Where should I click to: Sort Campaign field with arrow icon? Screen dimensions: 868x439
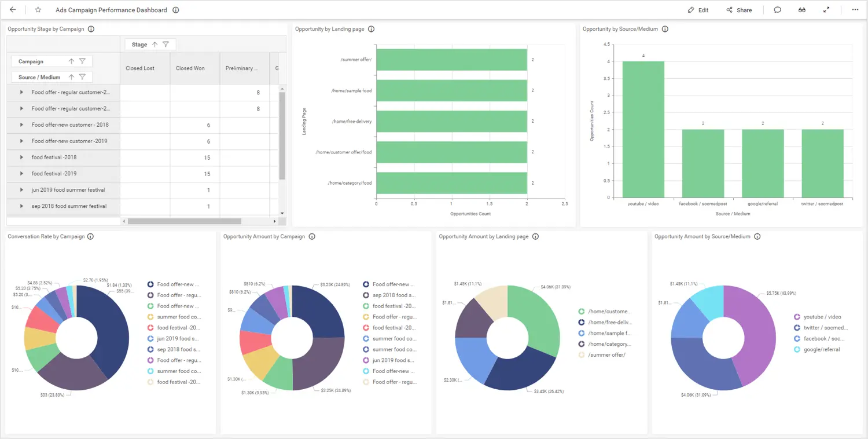coord(71,61)
